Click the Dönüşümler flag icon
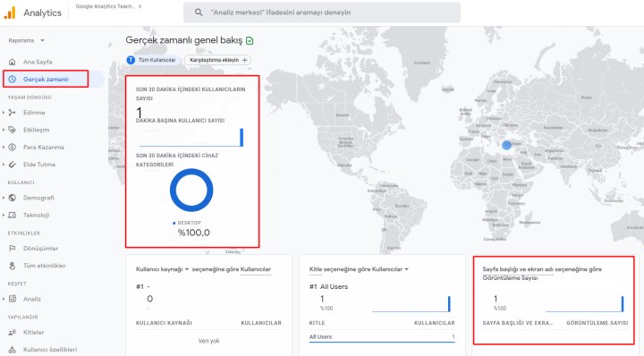The width and height of the screenshot is (644, 356). [x=13, y=249]
